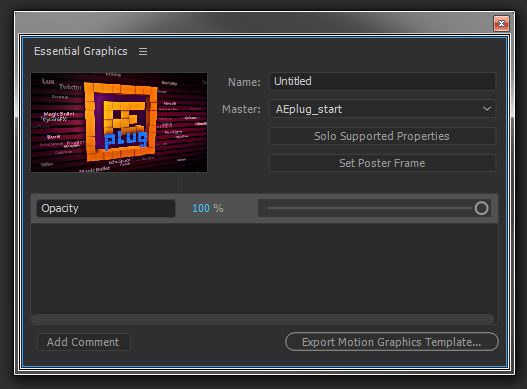Click Set Poster Frame button
The image size is (527, 389).
click(x=382, y=163)
